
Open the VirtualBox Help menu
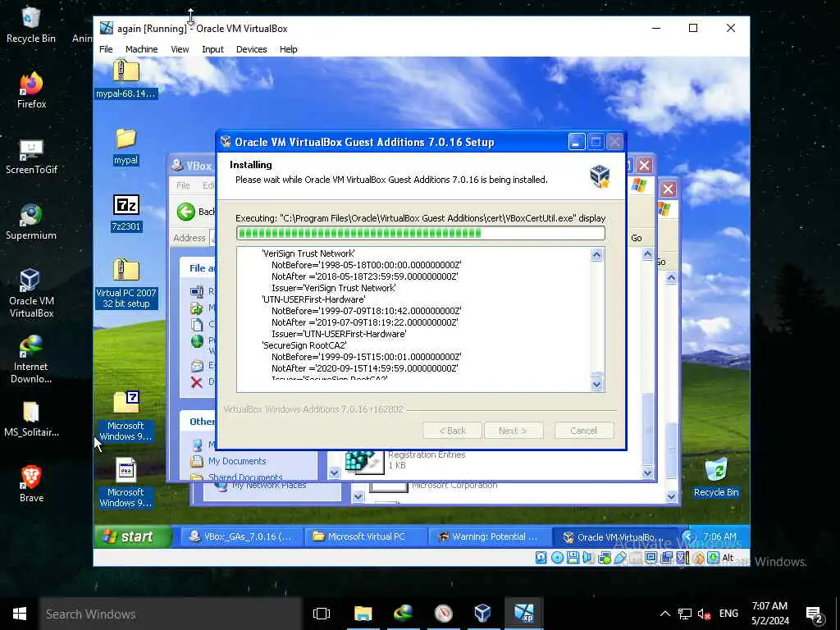pos(288,49)
